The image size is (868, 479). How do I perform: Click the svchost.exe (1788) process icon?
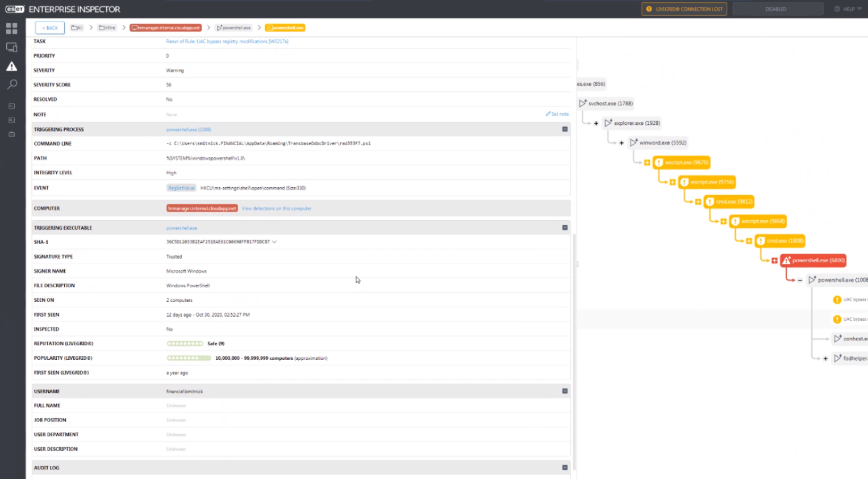(582, 103)
